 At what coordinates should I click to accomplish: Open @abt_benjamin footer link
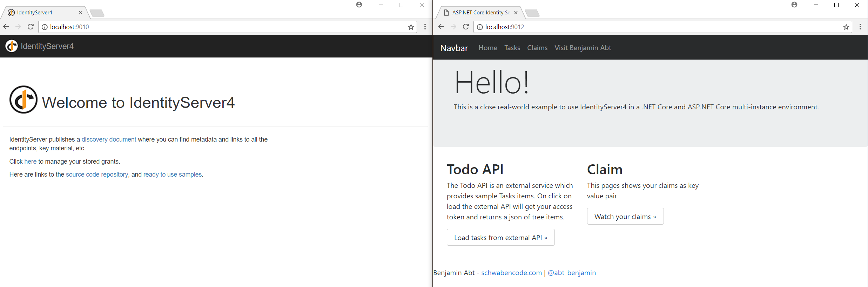tap(572, 273)
